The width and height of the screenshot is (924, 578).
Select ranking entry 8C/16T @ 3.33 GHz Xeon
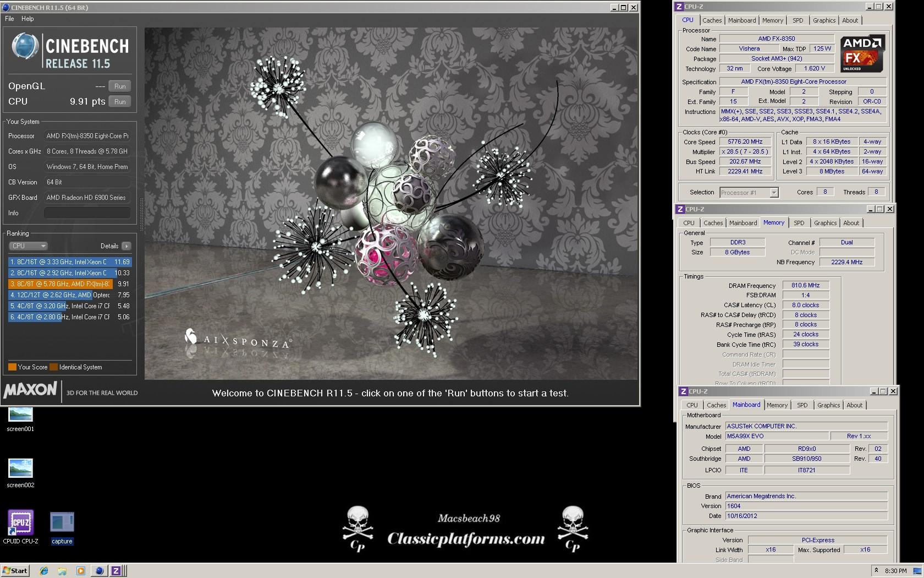(x=69, y=262)
